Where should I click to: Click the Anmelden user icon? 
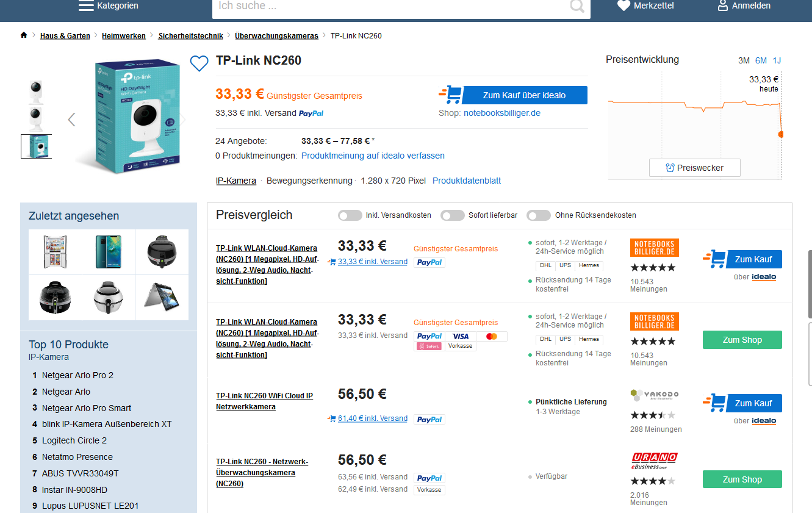pyautogui.click(x=723, y=6)
